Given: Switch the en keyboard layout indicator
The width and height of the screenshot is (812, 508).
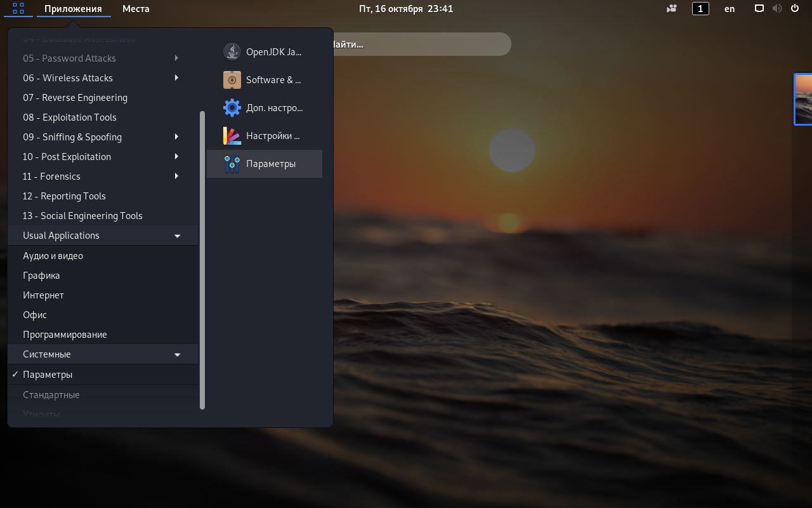Looking at the screenshot, I should [x=730, y=9].
